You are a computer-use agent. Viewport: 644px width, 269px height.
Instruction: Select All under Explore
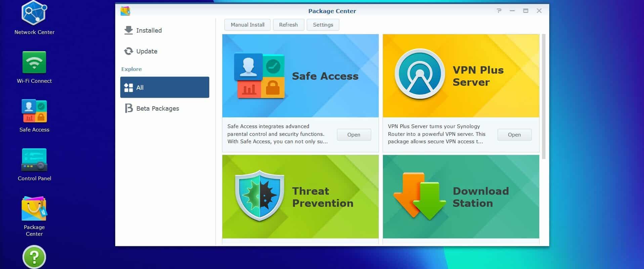(165, 87)
